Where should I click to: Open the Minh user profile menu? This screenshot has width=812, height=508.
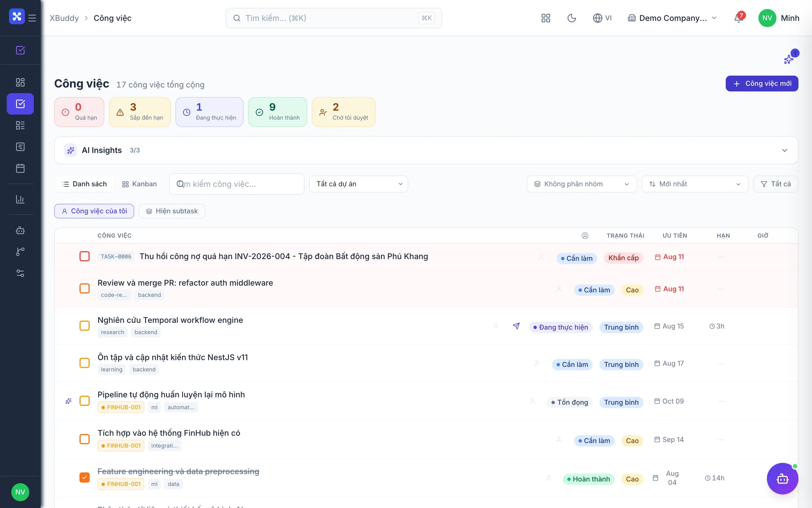coord(779,18)
